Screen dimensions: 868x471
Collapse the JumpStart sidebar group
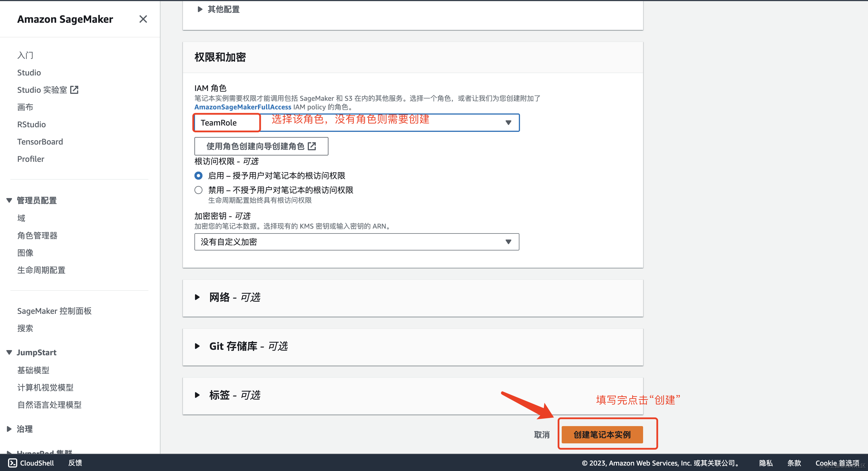(9, 353)
